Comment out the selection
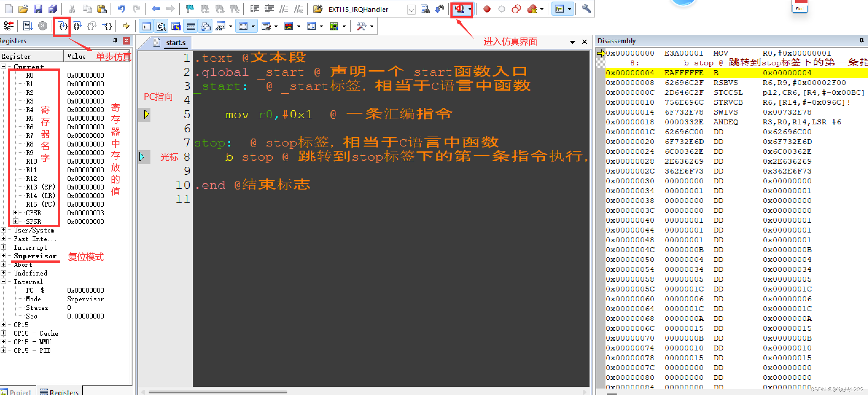The image size is (868, 395). [x=284, y=9]
